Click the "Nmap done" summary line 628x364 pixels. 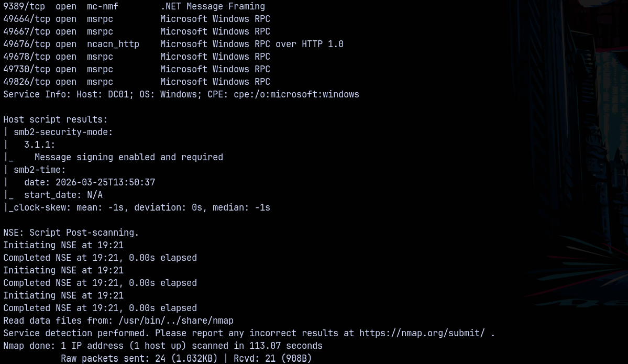[162, 346]
